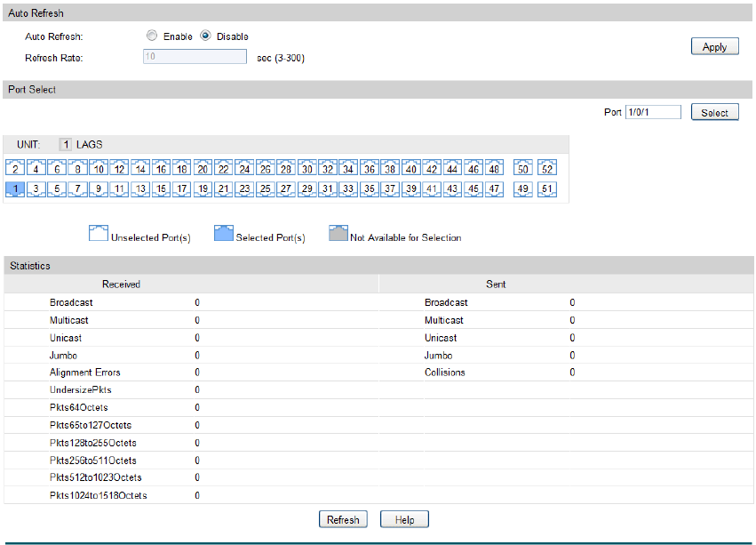Click the Sent column header
Image resolution: width=756 pixels, height=545 pixels.
[496, 285]
